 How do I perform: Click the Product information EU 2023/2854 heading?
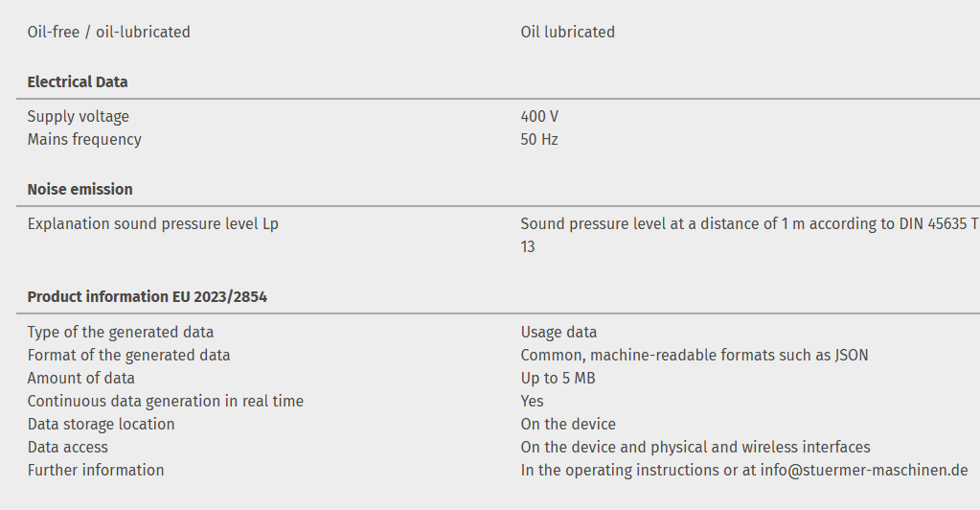[x=147, y=297]
